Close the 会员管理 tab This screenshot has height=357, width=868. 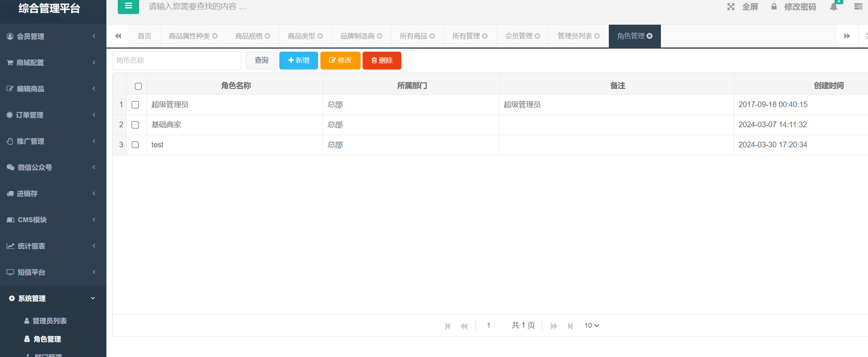pyautogui.click(x=537, y=36)
